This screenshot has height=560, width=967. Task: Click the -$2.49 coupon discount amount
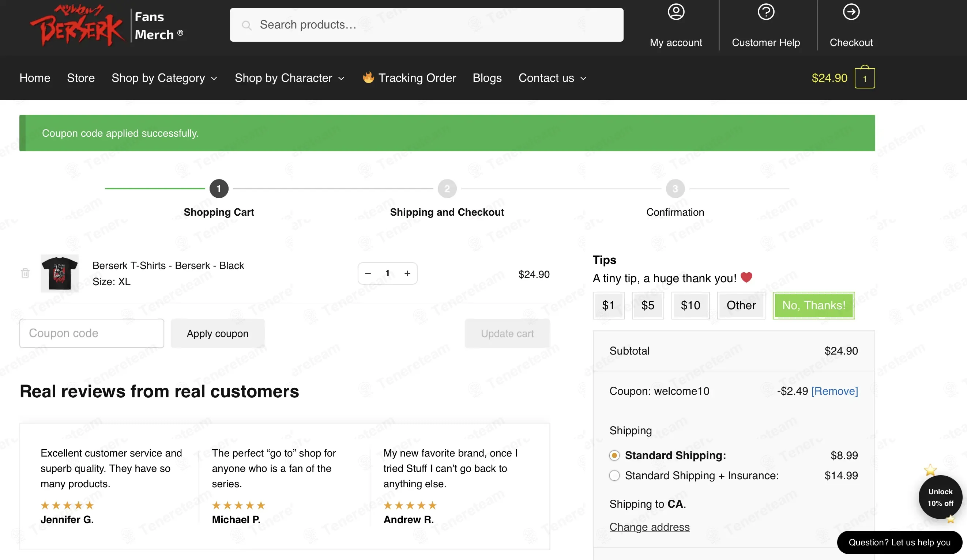(x=793, y=391)
